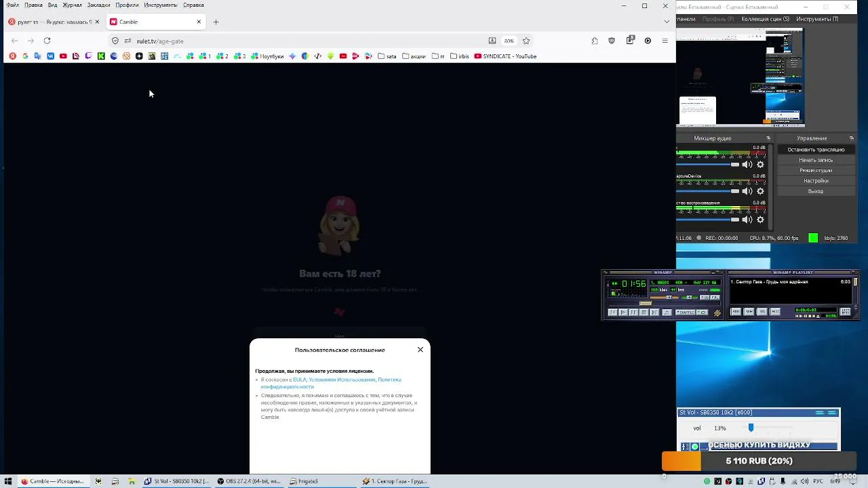Viewport: 868px width, 488px height.
Task: Click the Windows Start button
Action: pos(8,481)
